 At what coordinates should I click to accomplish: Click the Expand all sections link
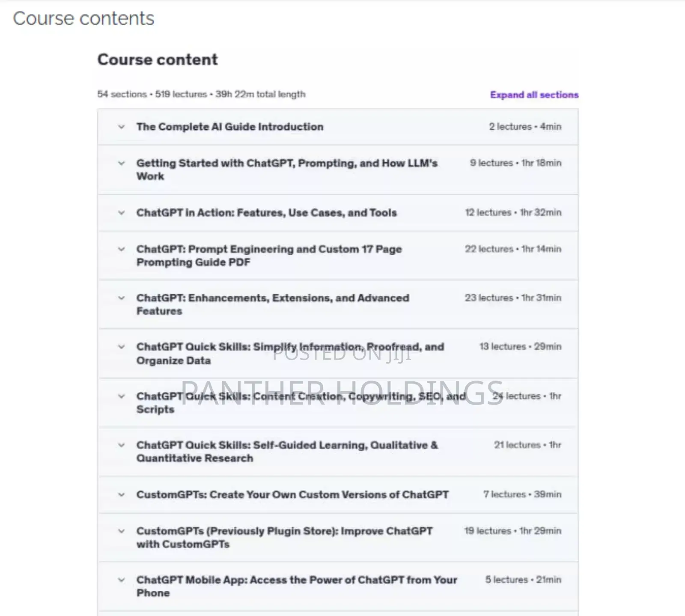coord(534,95)
